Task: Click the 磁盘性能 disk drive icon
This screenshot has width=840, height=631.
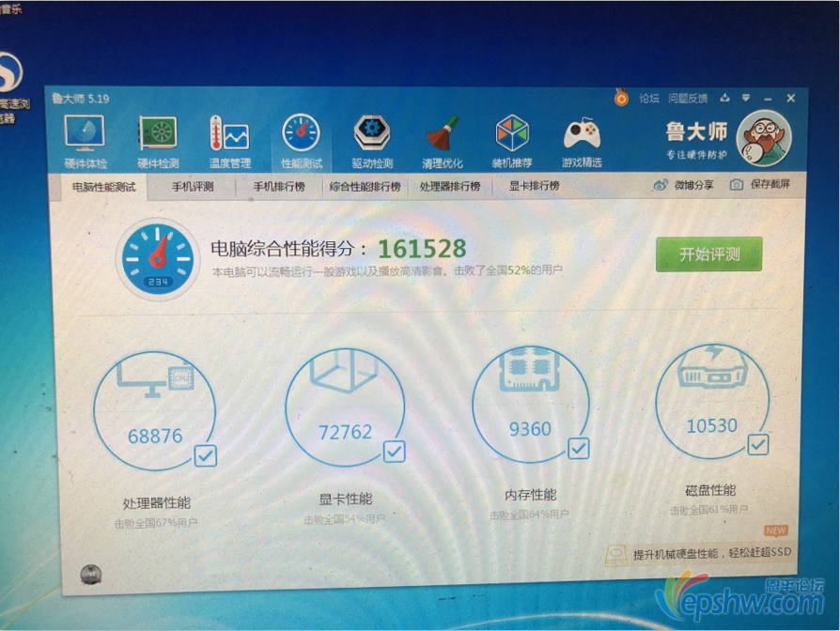Action: tap(712, 366)
